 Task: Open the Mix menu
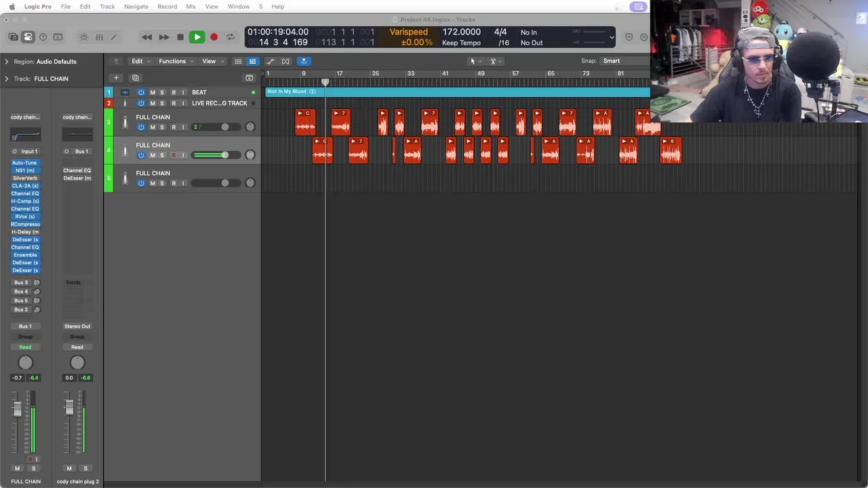click(191, 6)
